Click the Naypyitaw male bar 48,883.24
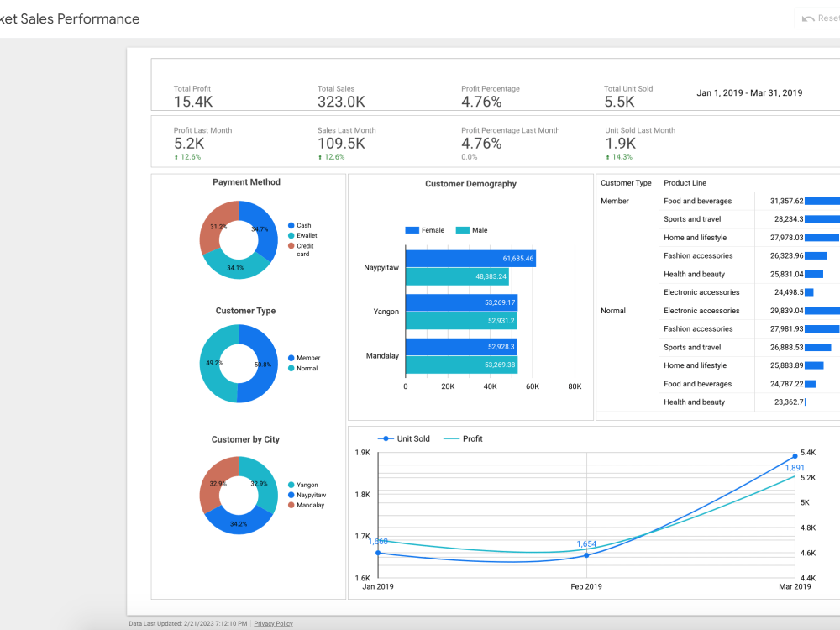 (457, 276)
